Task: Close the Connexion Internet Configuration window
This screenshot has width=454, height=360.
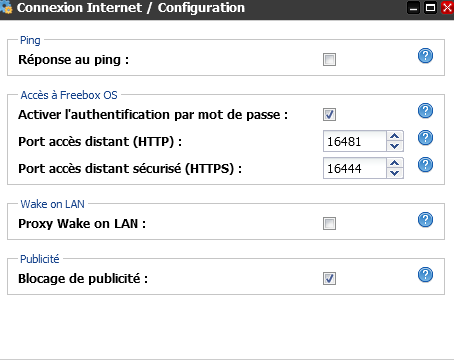Action: (x=447, y=8)
